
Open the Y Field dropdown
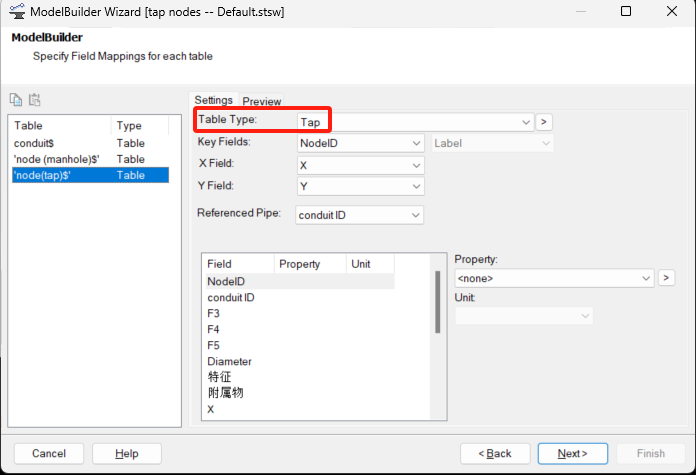pos(361,186)
